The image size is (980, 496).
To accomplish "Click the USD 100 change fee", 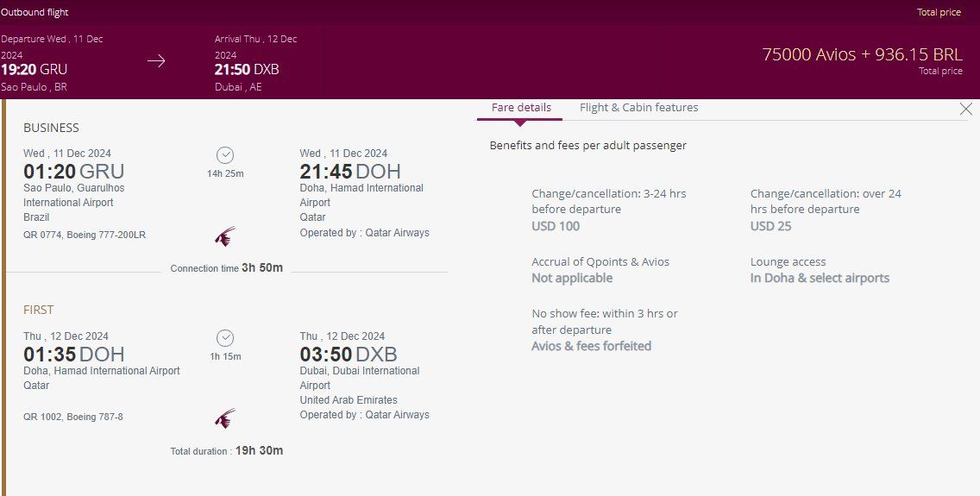I will (556, 227).
